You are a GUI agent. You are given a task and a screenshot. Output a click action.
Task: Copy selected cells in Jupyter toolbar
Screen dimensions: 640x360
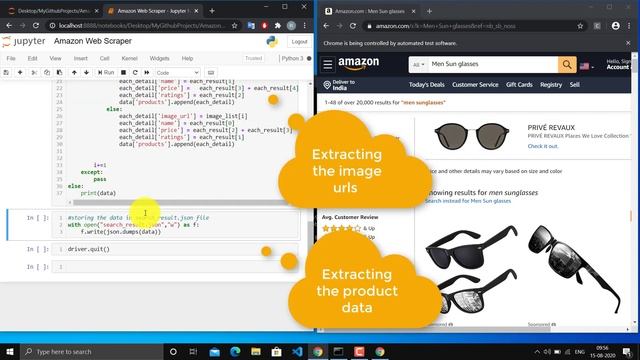[47, 72]
